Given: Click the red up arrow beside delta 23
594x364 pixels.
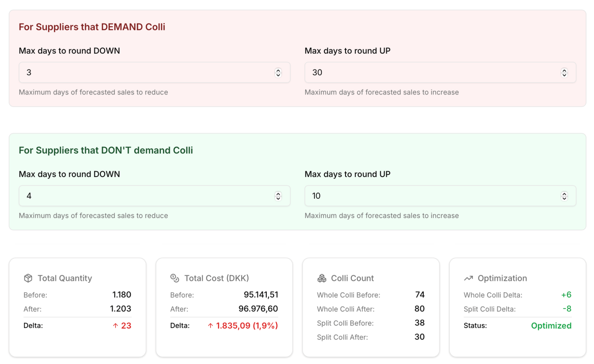Looking at the screenshot, I should [115, 326].
